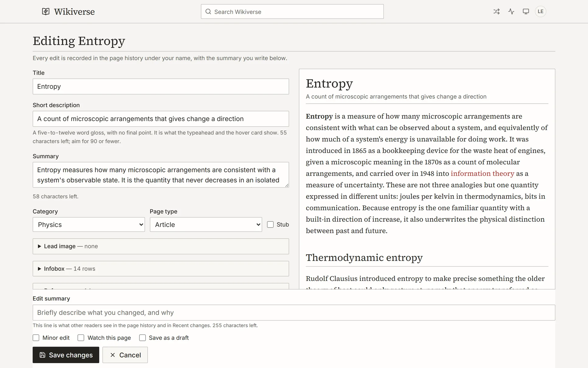This screenshot has width=588, height=368.
Task: Click the magnifier icon in search box
Action: click(x=208, y=12)
